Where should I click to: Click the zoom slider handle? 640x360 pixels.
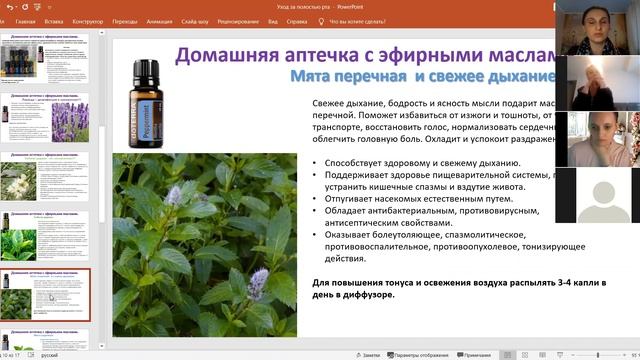(x=598, y=355)
